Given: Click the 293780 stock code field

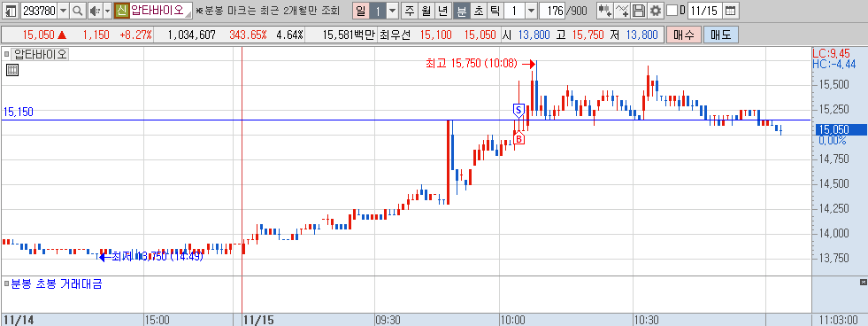Looking at the screenshot, I should coord(38,11).
